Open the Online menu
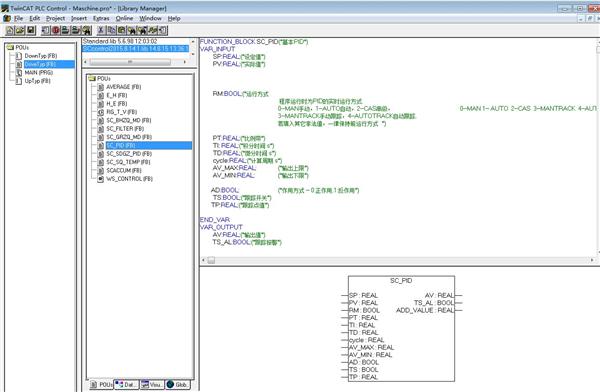Screen dimensions: 600x392 click(124, 18)
